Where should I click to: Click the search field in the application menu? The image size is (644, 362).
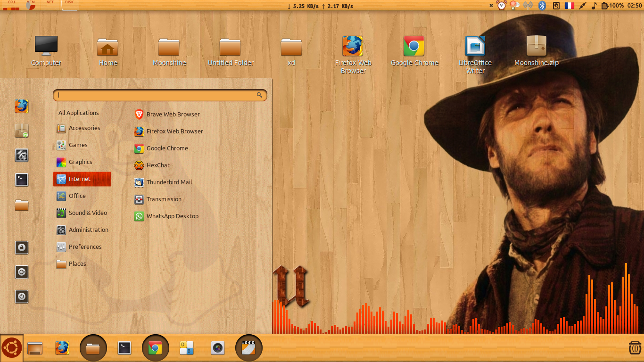(160, 95)
